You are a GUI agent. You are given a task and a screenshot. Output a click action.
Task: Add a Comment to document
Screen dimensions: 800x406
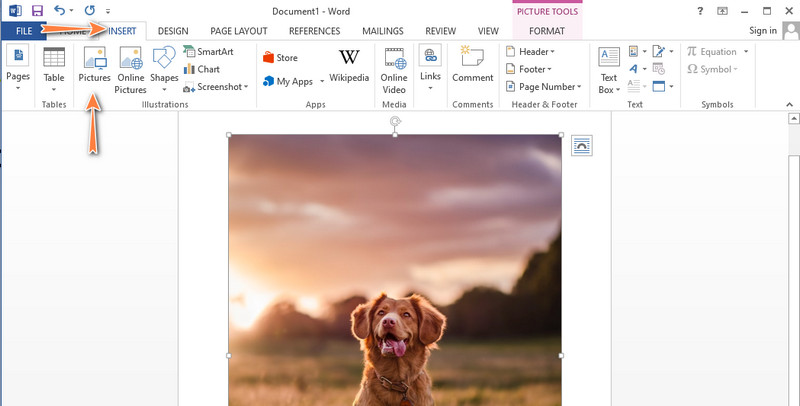pos(472,66)
